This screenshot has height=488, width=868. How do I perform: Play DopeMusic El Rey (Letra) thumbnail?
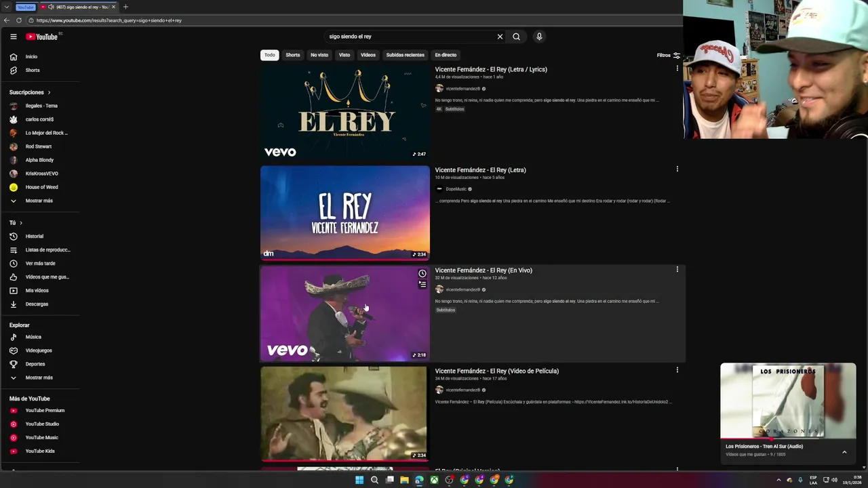[345, 213]
